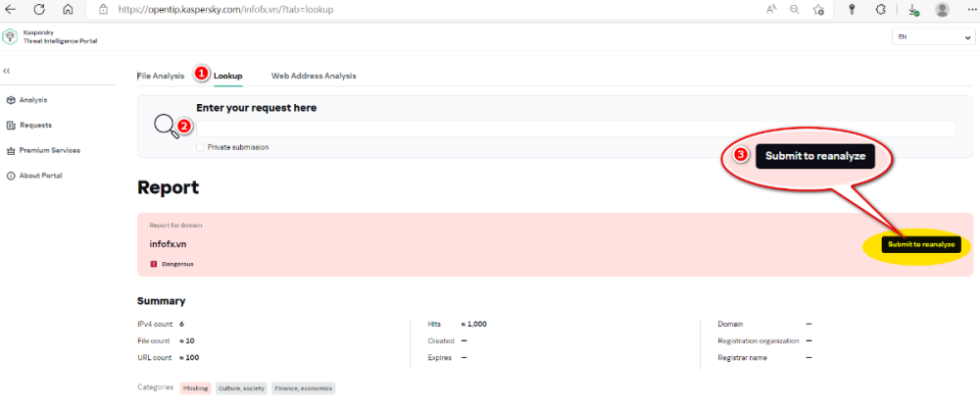Open the EN language dropdown

tap(933, 37)
